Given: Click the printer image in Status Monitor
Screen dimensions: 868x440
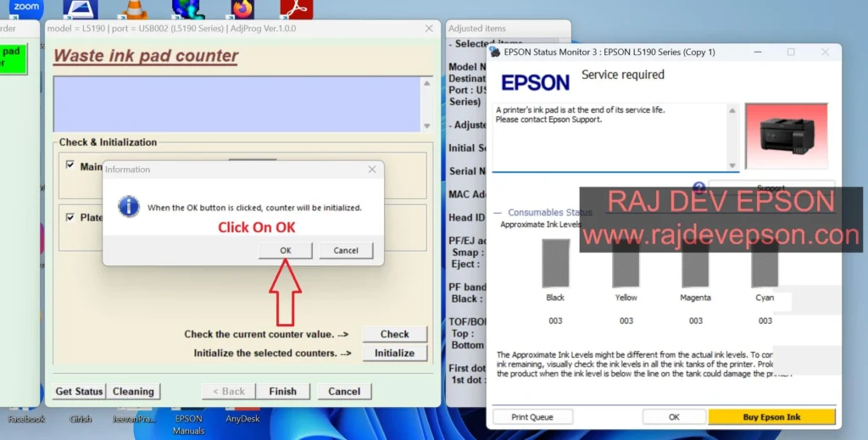Looking at the screenshot, I should click(786, 136).
